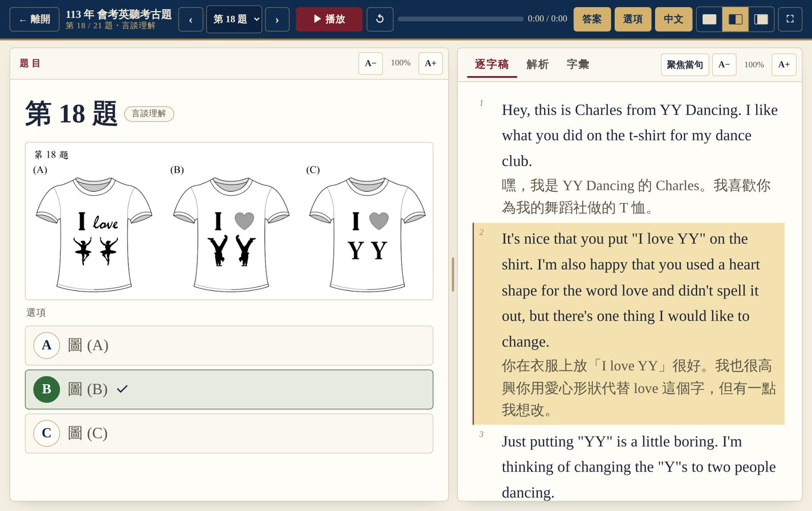Choose answer option 圖 (C)

coord(229,433)
